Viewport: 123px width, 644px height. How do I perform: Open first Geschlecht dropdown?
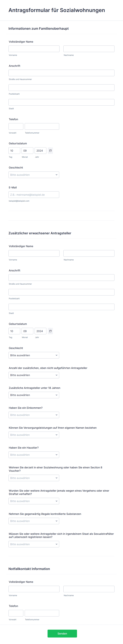pyautogui.click(x=34, y=175)
